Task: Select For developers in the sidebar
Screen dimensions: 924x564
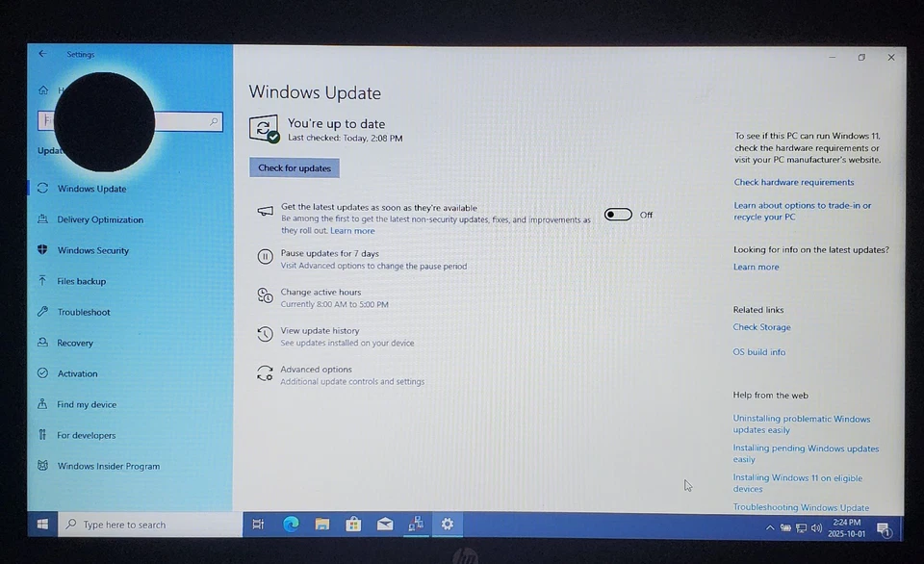Action: (87, 435)
